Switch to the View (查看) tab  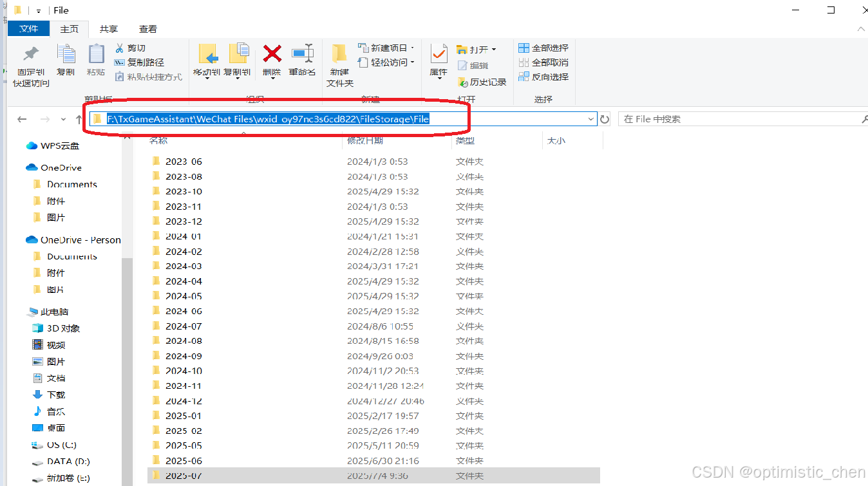pyautogui.click(x=148, y=29)
